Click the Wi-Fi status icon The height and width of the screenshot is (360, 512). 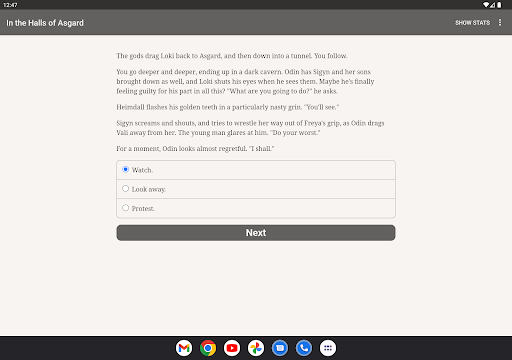[486, 5]
